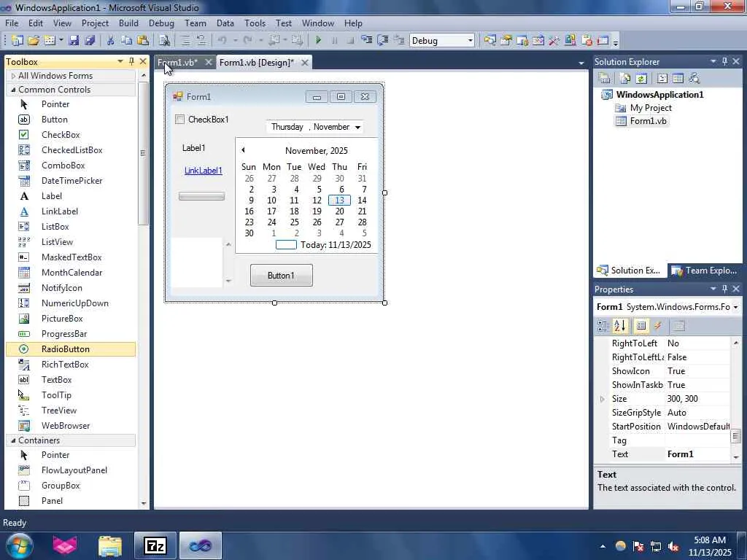
Task: Collapse the Common Controls group
Action: (x=13, y=90)
